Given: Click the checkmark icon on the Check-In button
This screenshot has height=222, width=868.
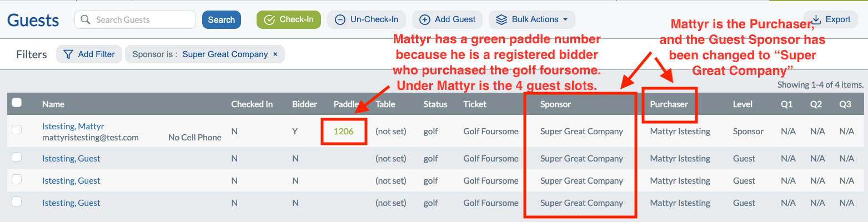Looking at the screenshot, I should [x=269, y=19].
